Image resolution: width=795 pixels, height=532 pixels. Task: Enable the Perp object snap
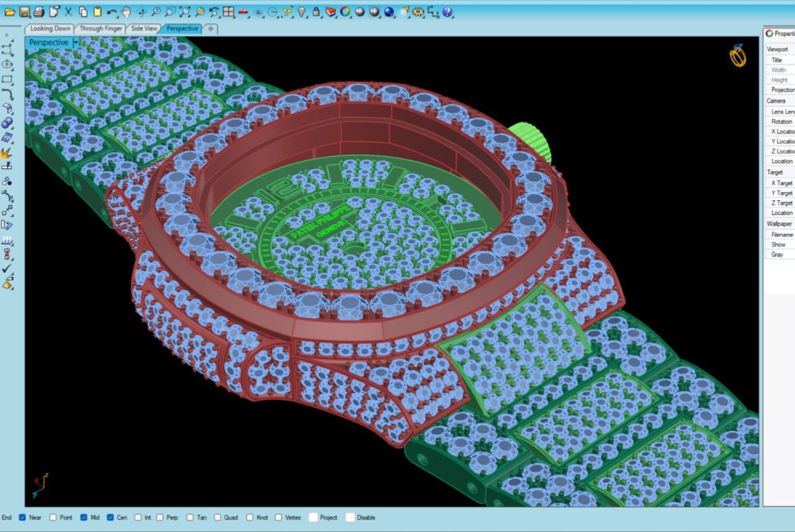click(161, 517)
